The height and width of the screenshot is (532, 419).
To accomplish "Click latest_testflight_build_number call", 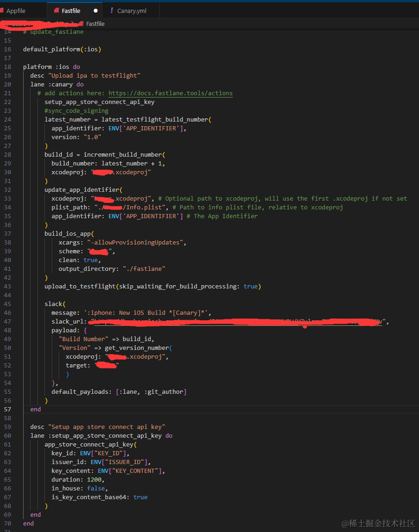I will click(156, 119).
